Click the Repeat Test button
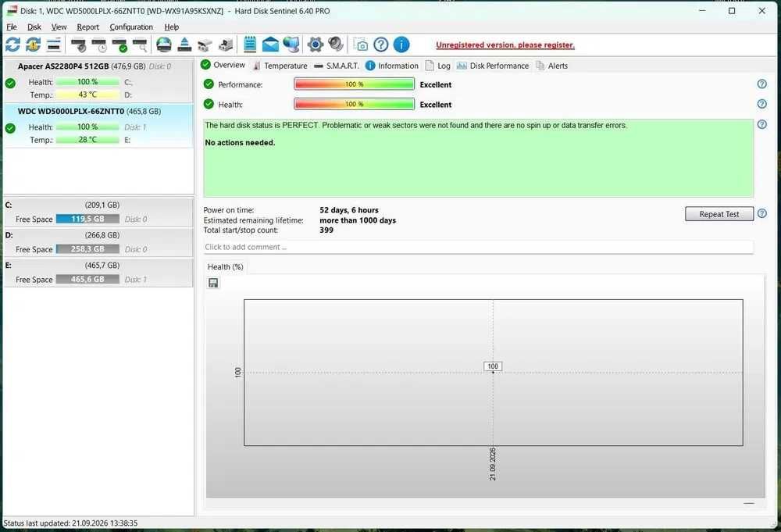 719,214
